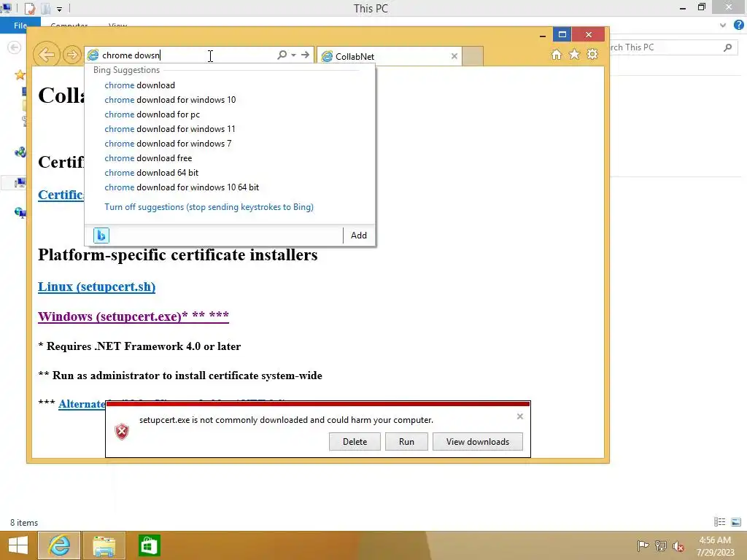Click the Bing search provider icon
The width and height of the screenshot is (747, 560).
pos(101,236)
